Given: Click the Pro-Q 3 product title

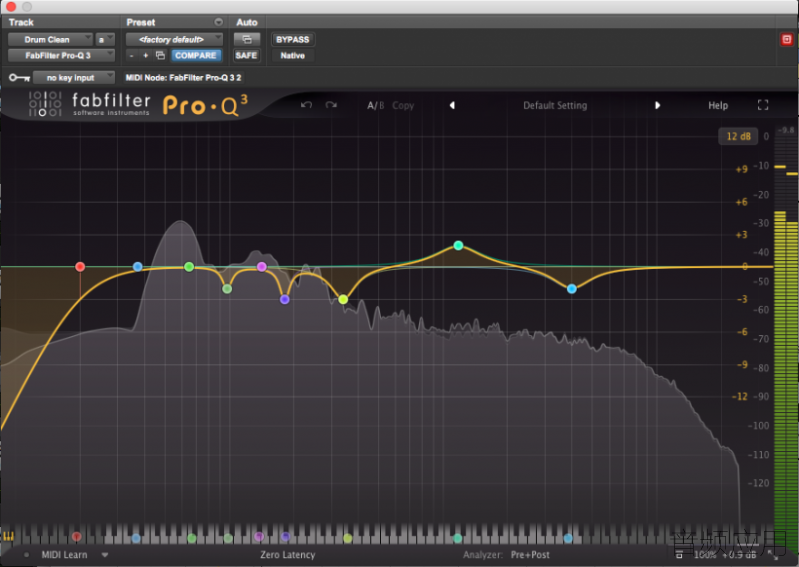Looking at the screenshot, I should click(205, 105).
